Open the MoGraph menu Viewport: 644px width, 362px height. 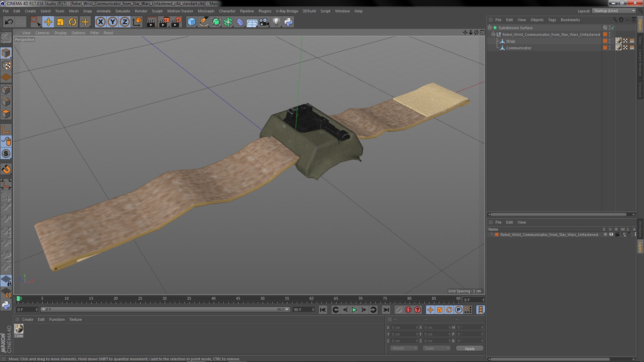[x=206, y=11]
